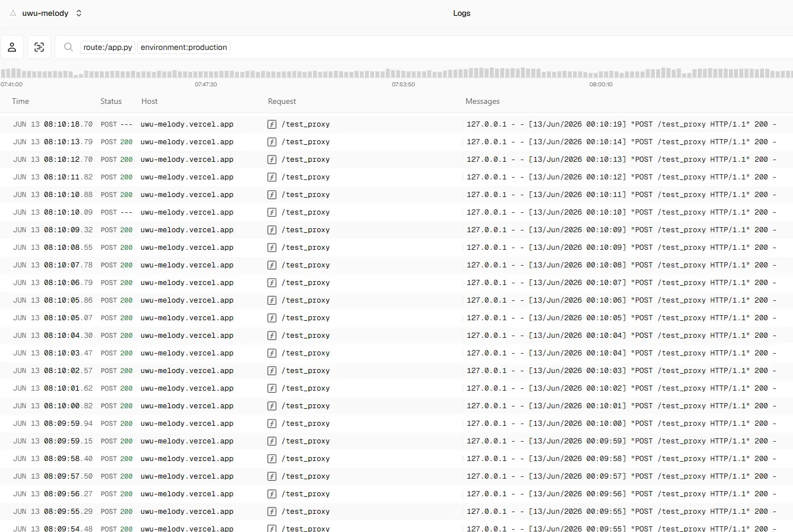Click the Logs page title
Image resolution: width=793 pixels, height=532 pixels.
tap(461, 13)
